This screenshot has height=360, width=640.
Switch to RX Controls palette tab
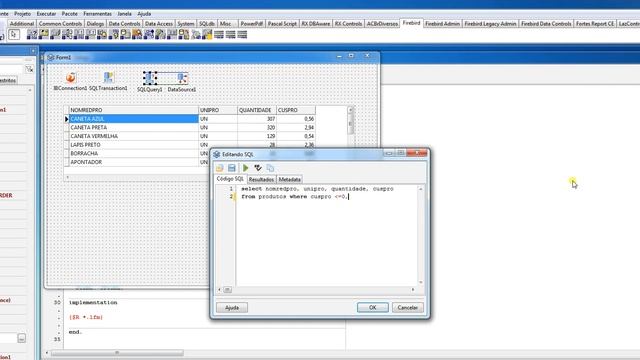pyautogui.click(x=348, y=24)
